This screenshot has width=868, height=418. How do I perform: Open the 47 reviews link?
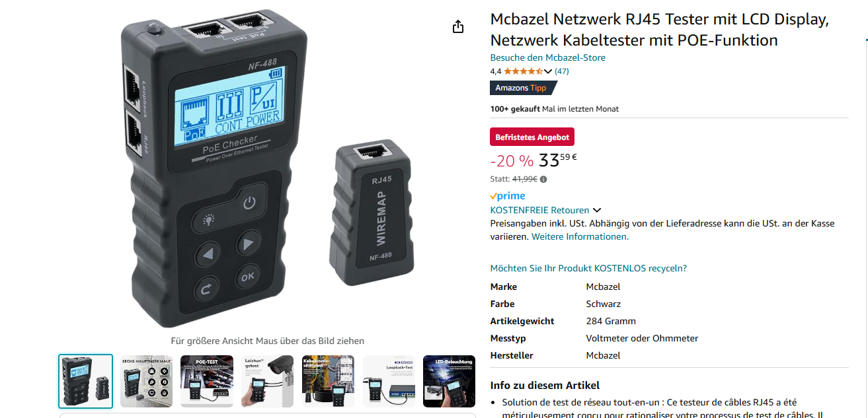pyautogui.click(x=561, y=71)
